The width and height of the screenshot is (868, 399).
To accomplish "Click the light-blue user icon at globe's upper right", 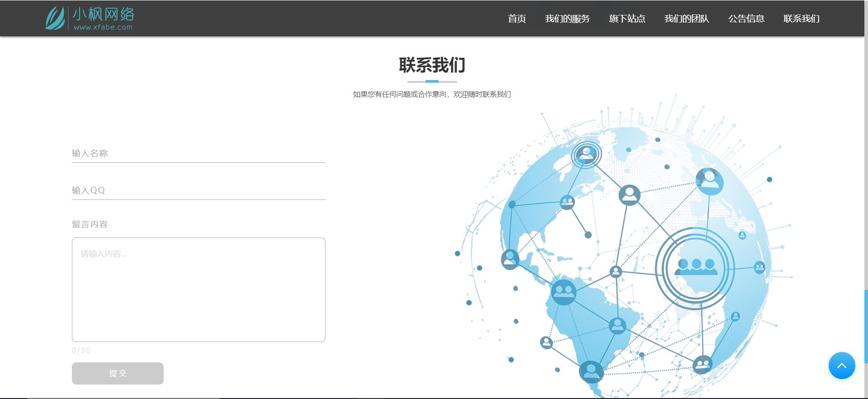I will pyautogui.click(x=709, y=180).
